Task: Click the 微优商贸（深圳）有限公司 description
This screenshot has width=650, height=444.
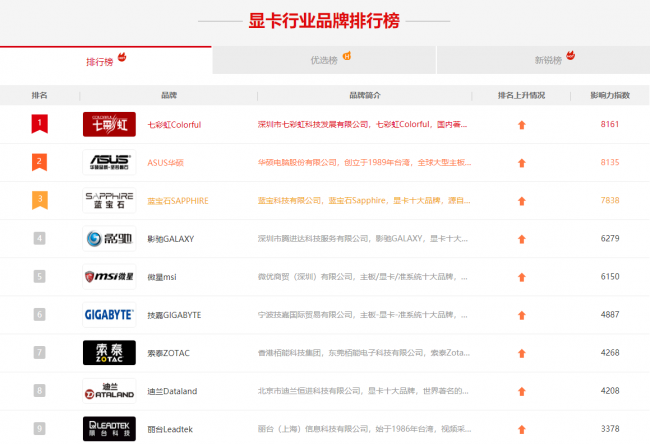Action: pos(363,277)
